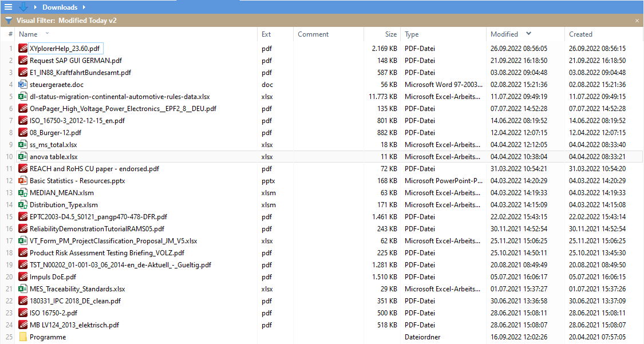The height and width of the screenshot is (344, 644).
Task: Click the PDF icon of XYplorerHelp_23.60.pdf
Action: 23,49
